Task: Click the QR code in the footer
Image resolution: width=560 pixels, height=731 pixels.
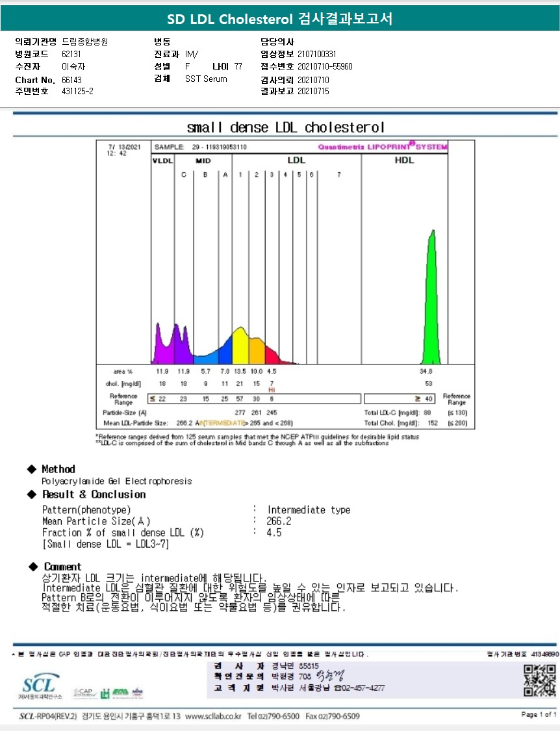Action: 540,680
